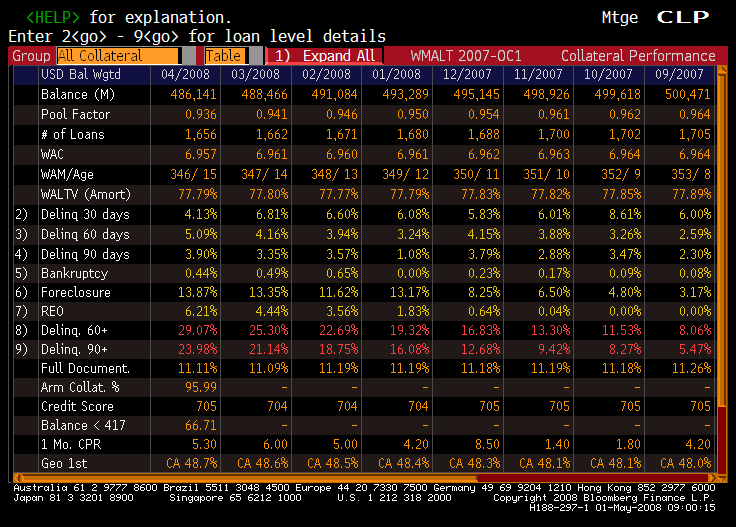Open the Group dropdown showing All Collateral

point(118,56)
